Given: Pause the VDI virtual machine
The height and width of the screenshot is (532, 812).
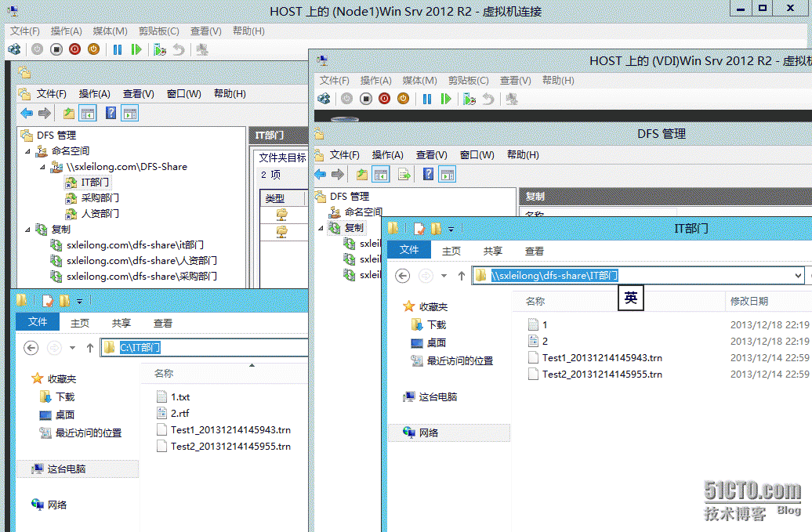Looking at the screenshot, I should click(426, 99).
